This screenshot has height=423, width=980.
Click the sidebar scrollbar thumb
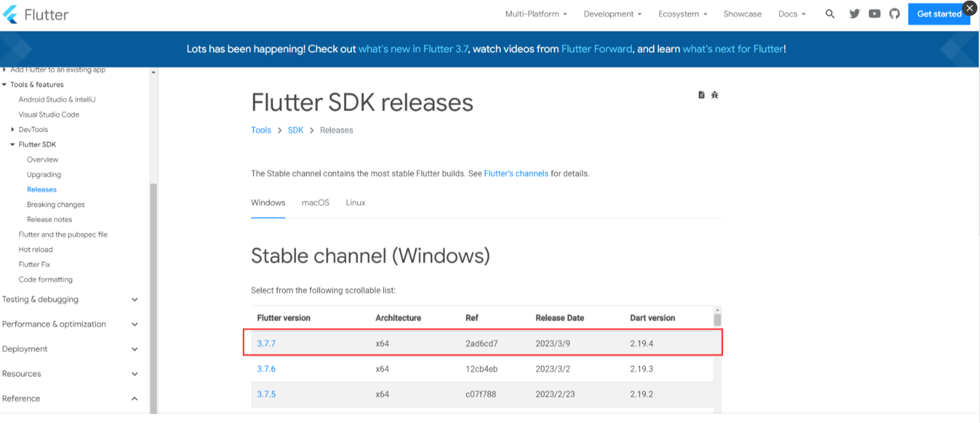153,298
